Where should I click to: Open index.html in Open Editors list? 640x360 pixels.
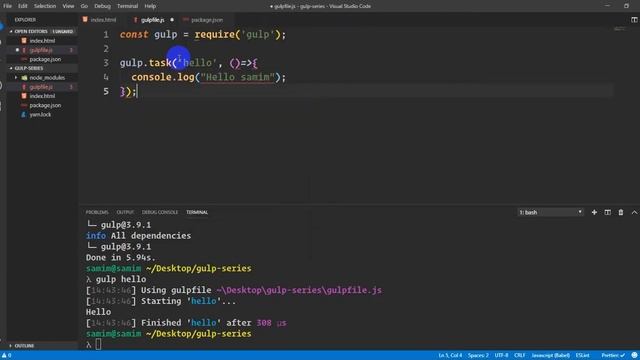(42, 41)
